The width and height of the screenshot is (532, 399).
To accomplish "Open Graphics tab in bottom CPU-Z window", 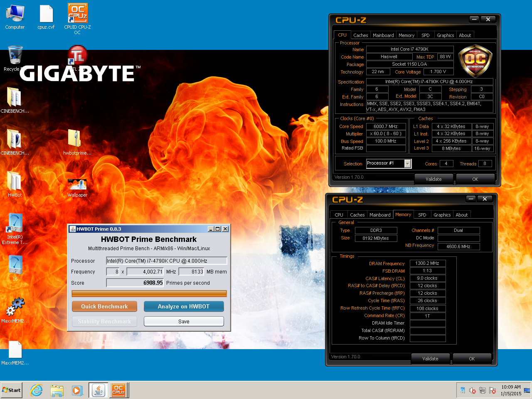I will [x=442, y=215].
